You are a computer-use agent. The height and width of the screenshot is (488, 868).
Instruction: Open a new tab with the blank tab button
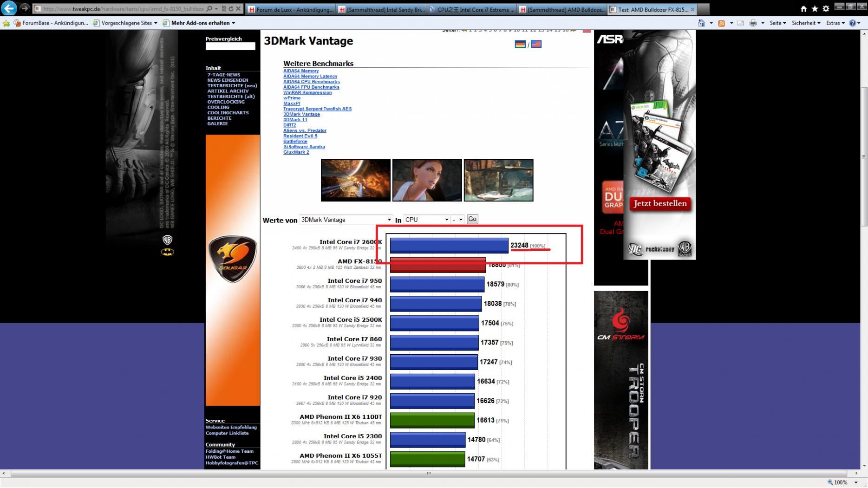[x=704, y=9]
